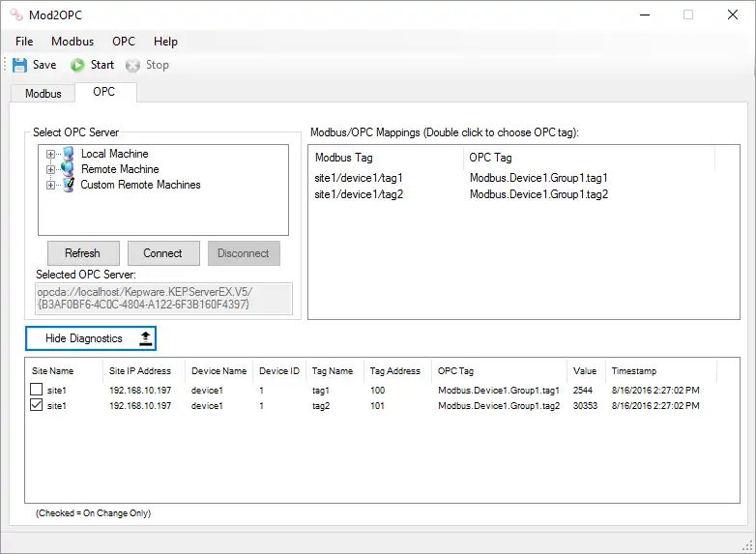Open the Help menu
Image resolution: width=756 pixels, height=554 pixels.
[x=165, y=42]
